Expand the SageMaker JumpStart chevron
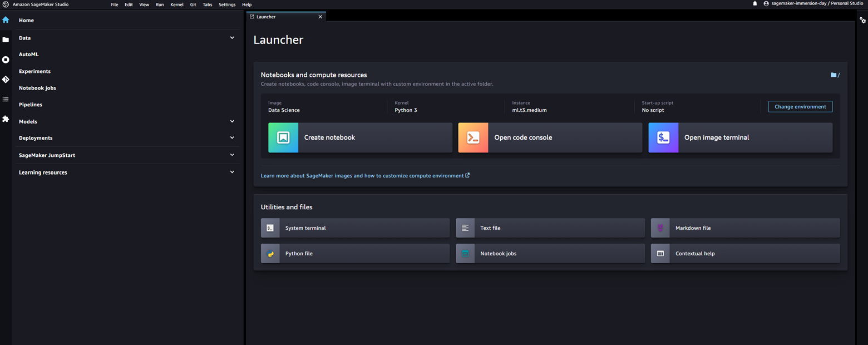Screen dimensions: 868x345 232,155
